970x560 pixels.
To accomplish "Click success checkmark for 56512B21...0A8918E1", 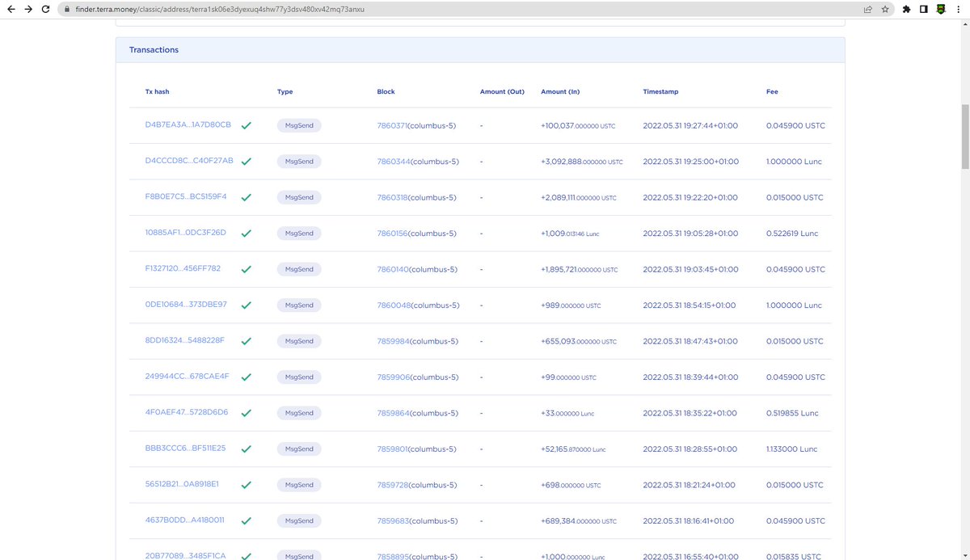I will (247, 485).
